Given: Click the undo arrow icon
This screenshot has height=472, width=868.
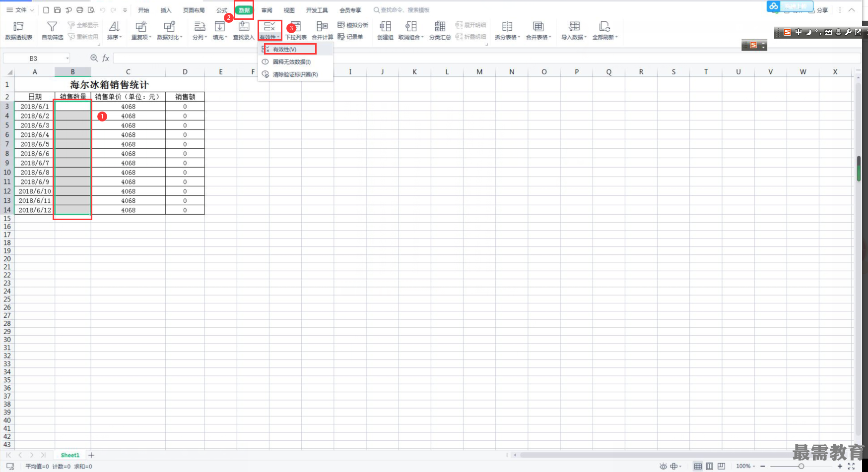Looking at the screenshot, I should point(102,10).
